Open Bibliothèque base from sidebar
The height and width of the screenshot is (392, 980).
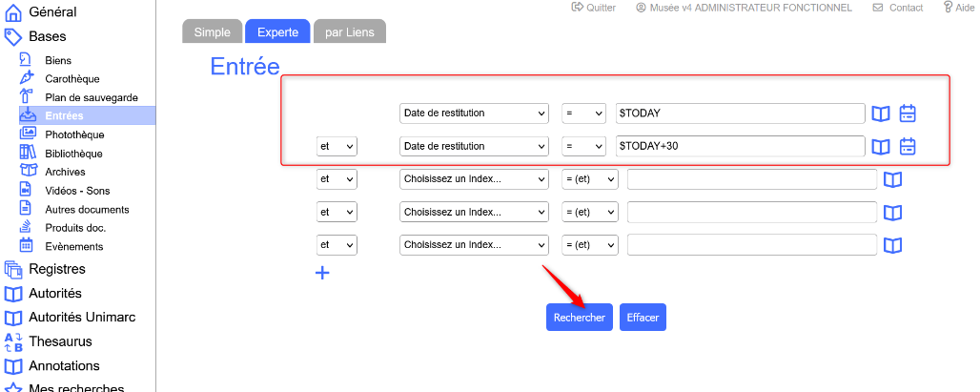[x=73, y=154]
